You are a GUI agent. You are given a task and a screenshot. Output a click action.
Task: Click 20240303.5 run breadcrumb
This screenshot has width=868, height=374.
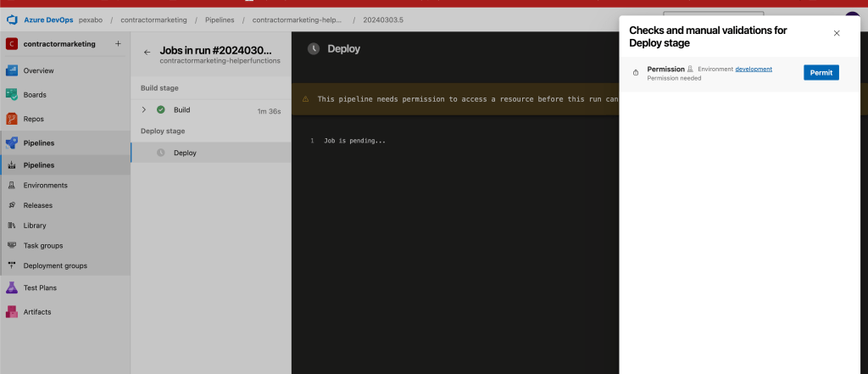pyautogui.click(x=383, y=20)
